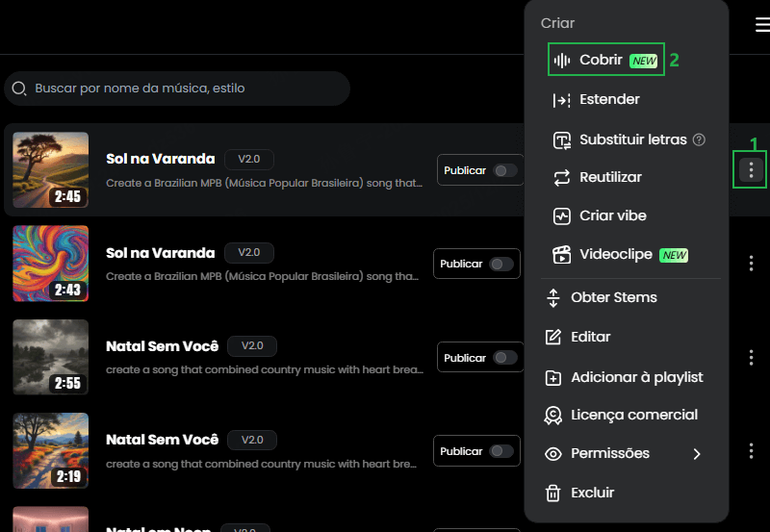Viewport: 770px width, 532px height.
Task: Open three-dot menu for the 2:43 track
Action: pyautogui.click(x=751, y=264)
